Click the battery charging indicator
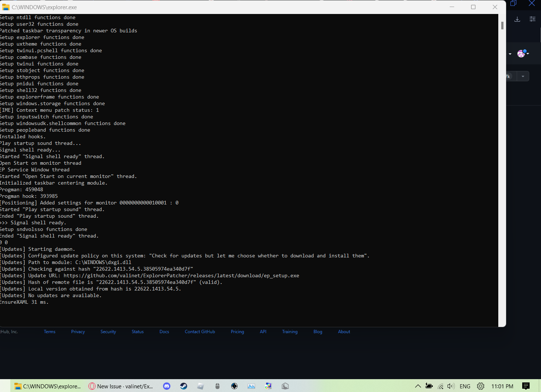Viewport: 541px width, 392px height. pos(429,386)
